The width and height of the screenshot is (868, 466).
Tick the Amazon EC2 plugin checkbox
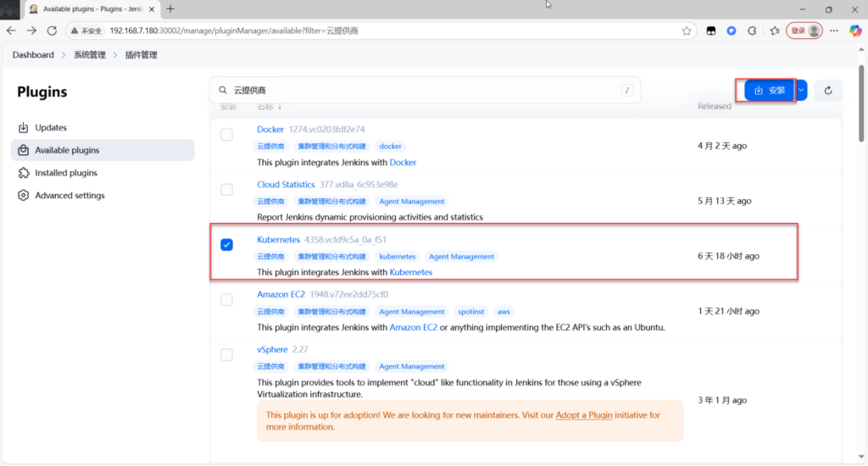coord(226,300)
